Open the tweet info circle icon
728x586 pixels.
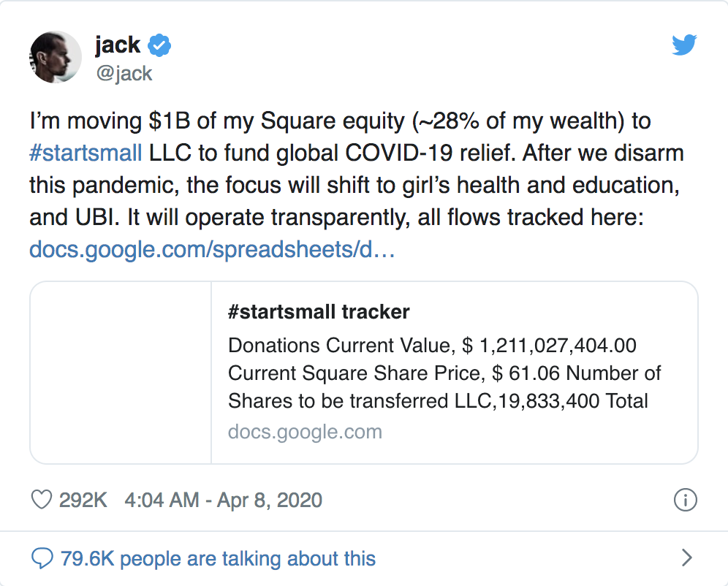pos(686,500)
